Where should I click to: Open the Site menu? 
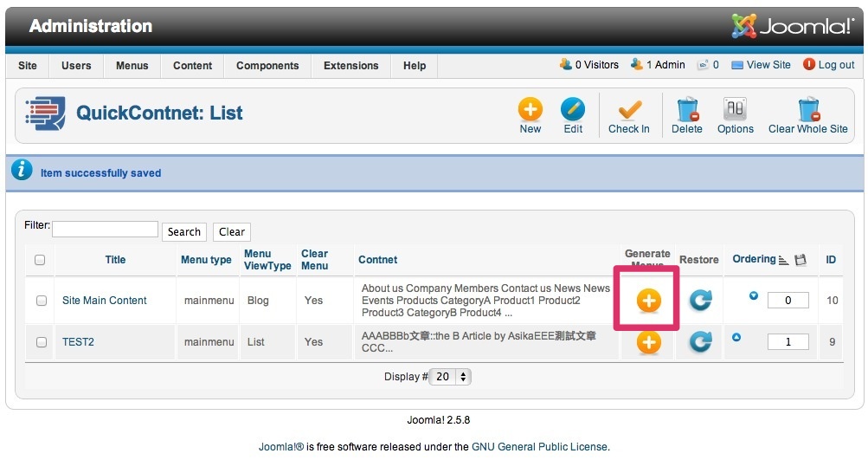(x=28, y=65)
